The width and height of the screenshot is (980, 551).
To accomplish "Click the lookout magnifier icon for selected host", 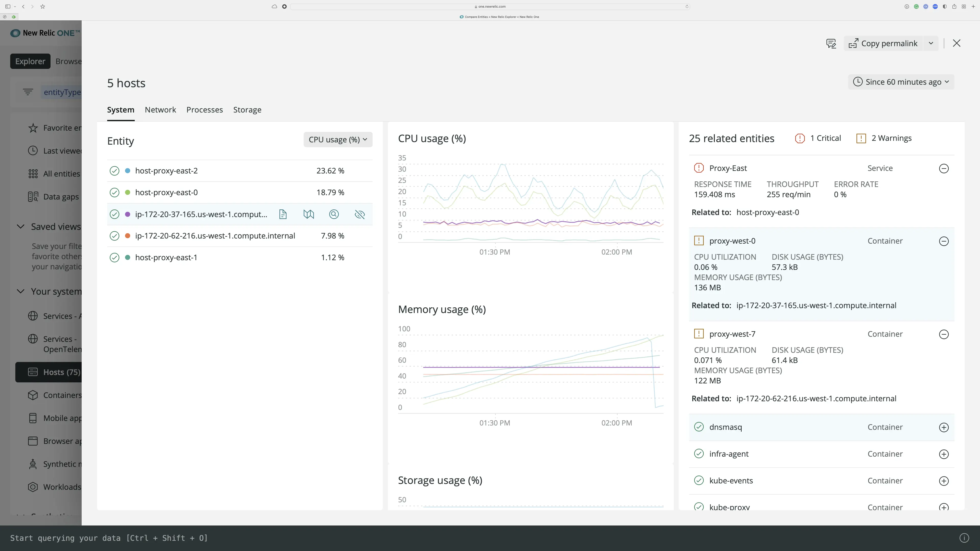I will [x=334, y=214].
